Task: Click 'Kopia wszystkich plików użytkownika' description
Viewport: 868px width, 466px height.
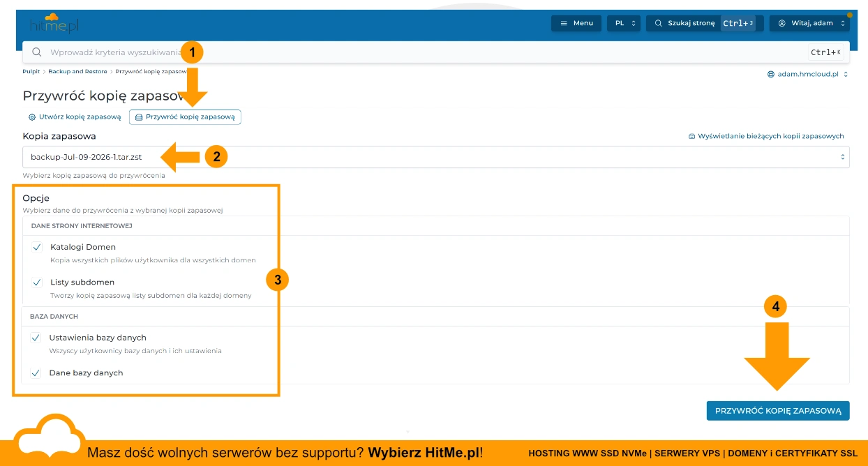Action: click(153, 260)
